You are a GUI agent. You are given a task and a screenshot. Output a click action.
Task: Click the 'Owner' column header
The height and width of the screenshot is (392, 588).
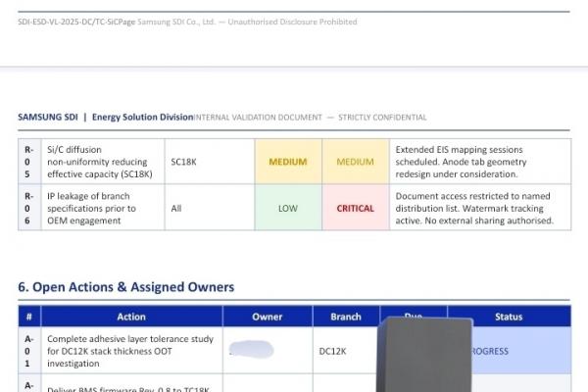(267, 317)
